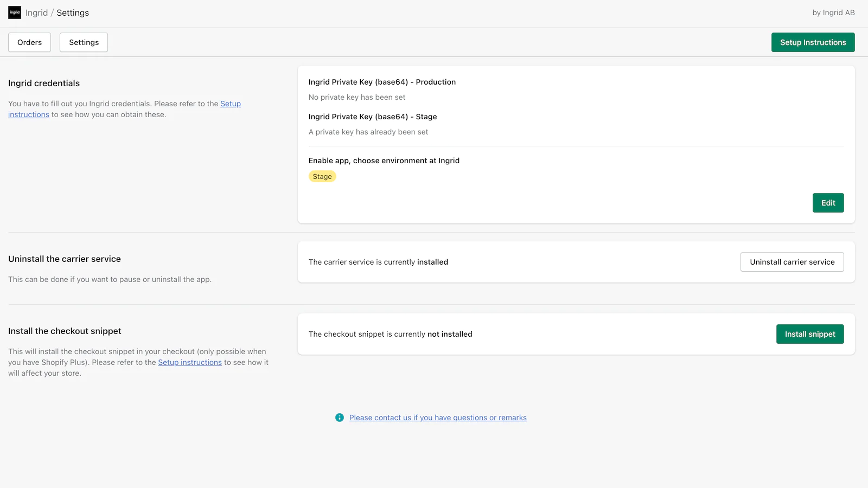Click the info icon beside contact link
Viewport: 868px width, 488px height.
click(x=340, y=418)
